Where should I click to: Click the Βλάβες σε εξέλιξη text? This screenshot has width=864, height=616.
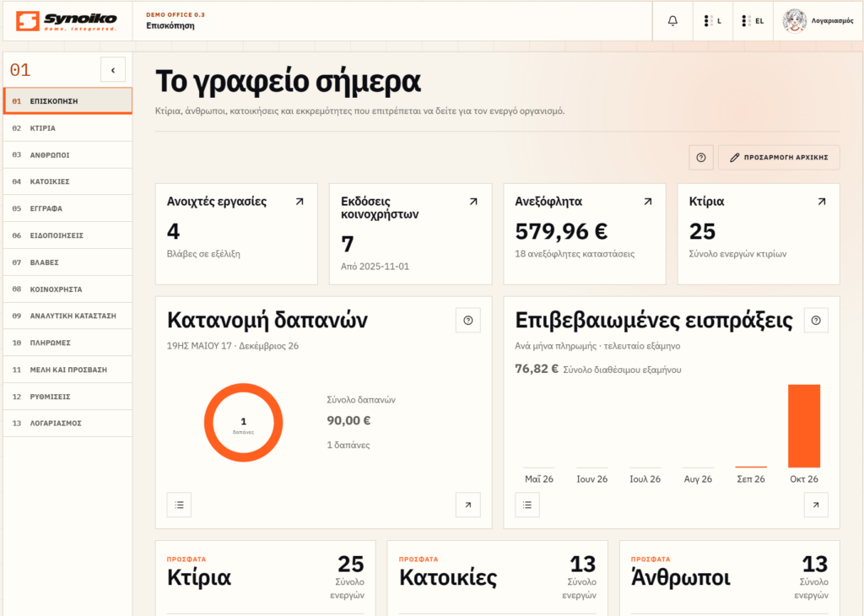203,254
